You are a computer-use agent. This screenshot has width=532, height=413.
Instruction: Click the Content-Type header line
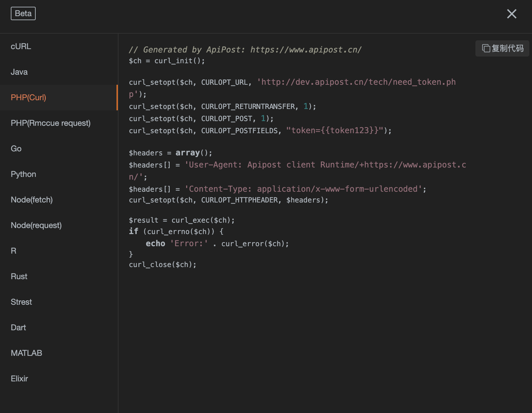tap(277, 189)
